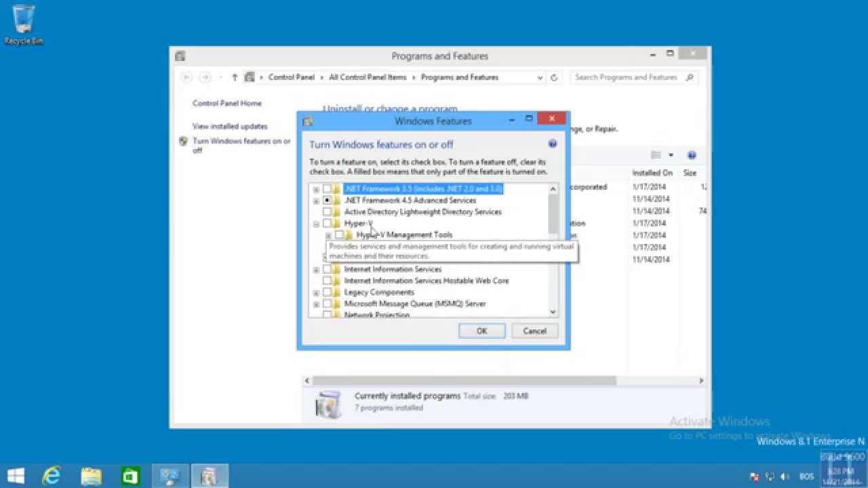Click the features list scrollbar thumb
The width and height of the screenshot is (868, 488).
tap(553, 213)
